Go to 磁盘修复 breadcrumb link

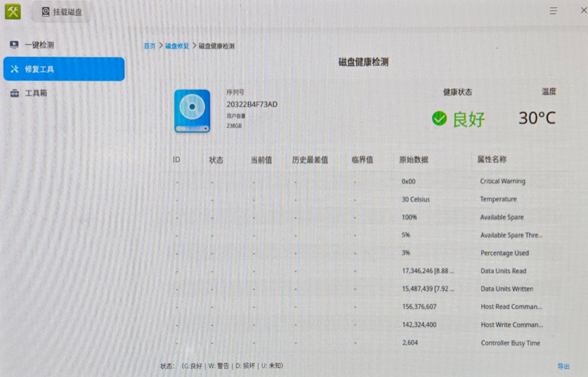click(177, 46)
